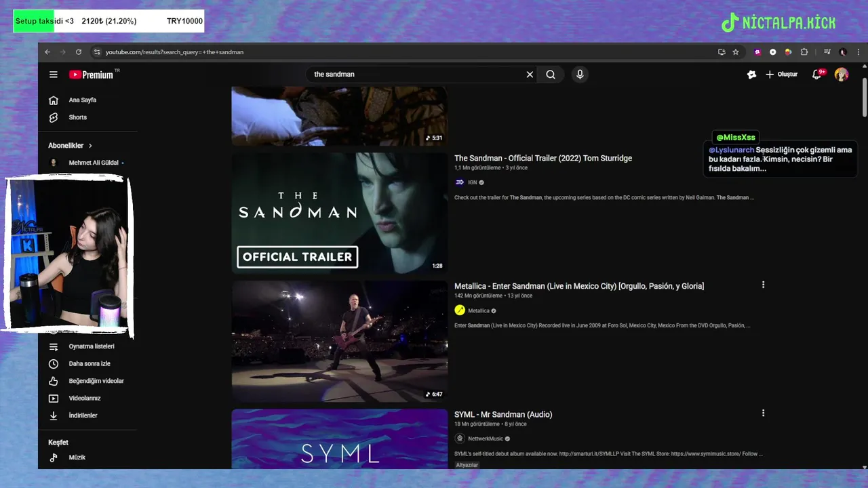Image resolution: width=868 pixels, height=488 pixels.
Task: Open the YouTube account avatar menu
Action: pos(842,75)
